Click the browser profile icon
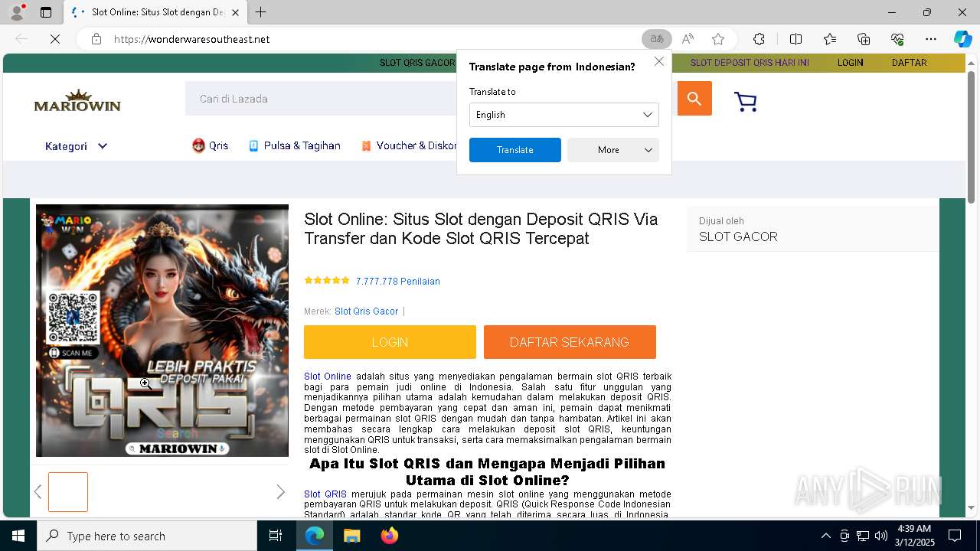The width and height of the screenshot is (980, 551). tap(17, 12)
